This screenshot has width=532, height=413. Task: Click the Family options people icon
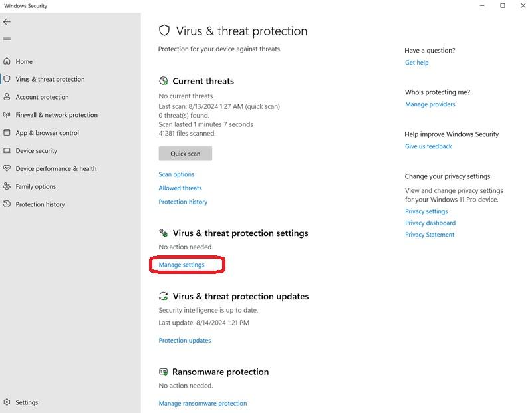pos(7,187)
